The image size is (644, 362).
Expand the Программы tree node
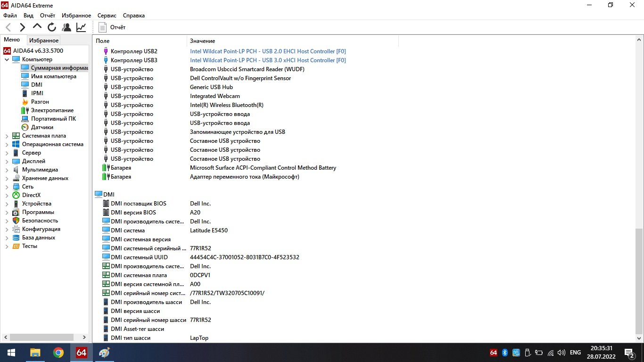[7, 212]
